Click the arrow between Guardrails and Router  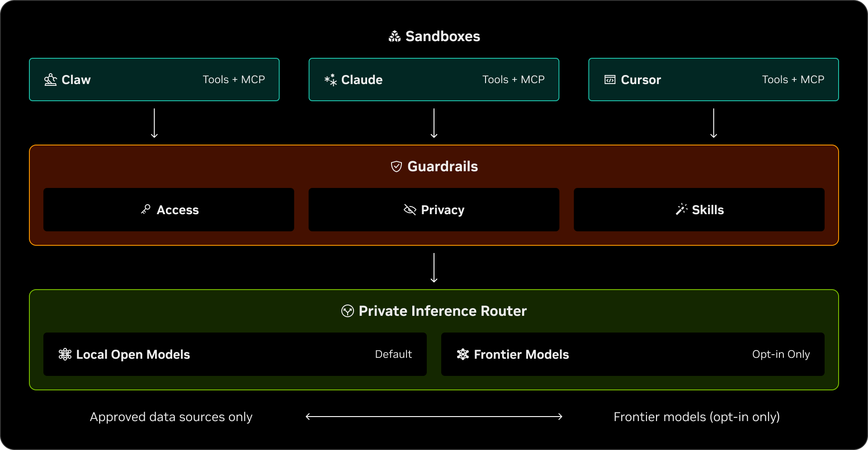click(x=434, y=267)
